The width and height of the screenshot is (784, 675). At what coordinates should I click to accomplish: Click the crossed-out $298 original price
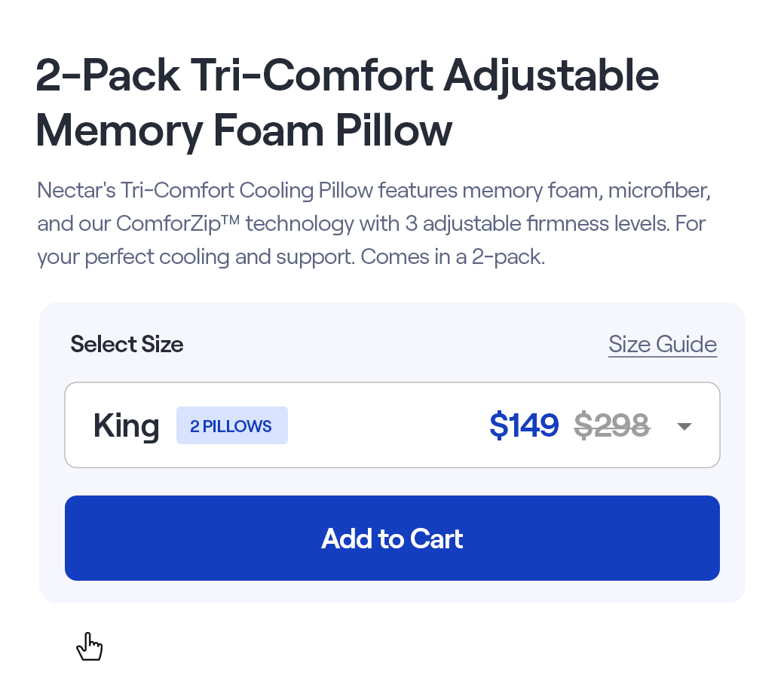point(611,425)
